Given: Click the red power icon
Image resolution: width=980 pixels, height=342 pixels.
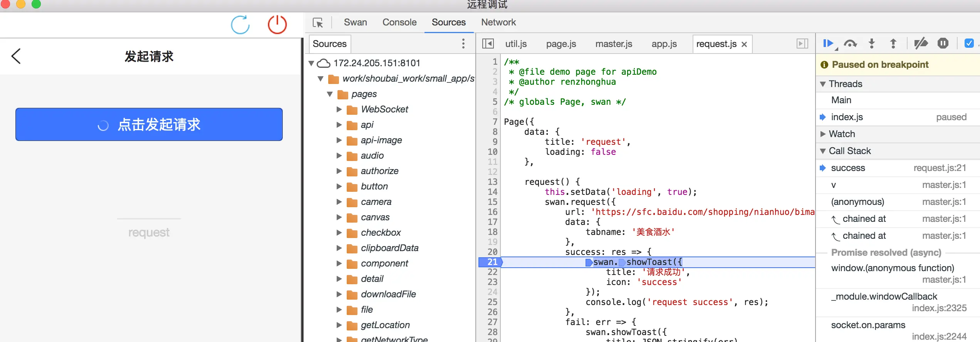Looking at the screenshot, I should (277, 25).
